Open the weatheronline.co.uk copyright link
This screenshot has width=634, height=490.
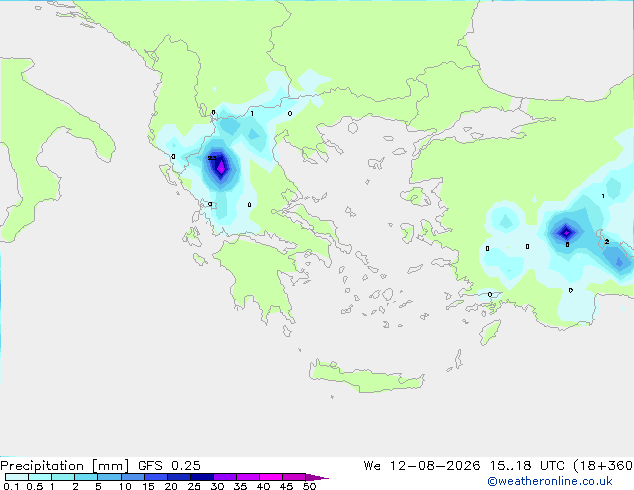(x=549, y=481)
